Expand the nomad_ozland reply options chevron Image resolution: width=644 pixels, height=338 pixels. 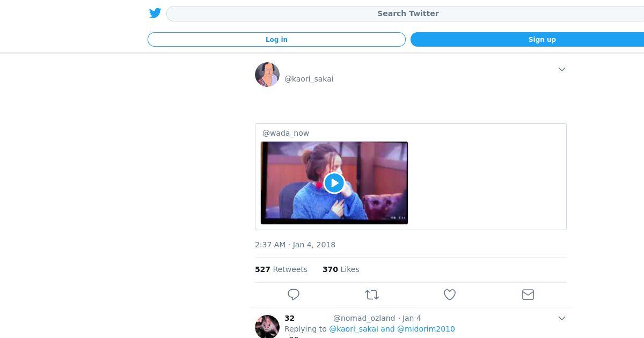[562, 318]
